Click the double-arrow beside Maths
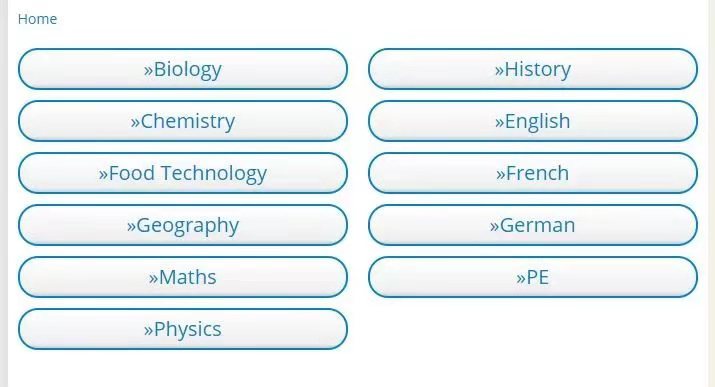Viewport: 715px width, 387px height. pyautogui.click(x=153, y=279)
